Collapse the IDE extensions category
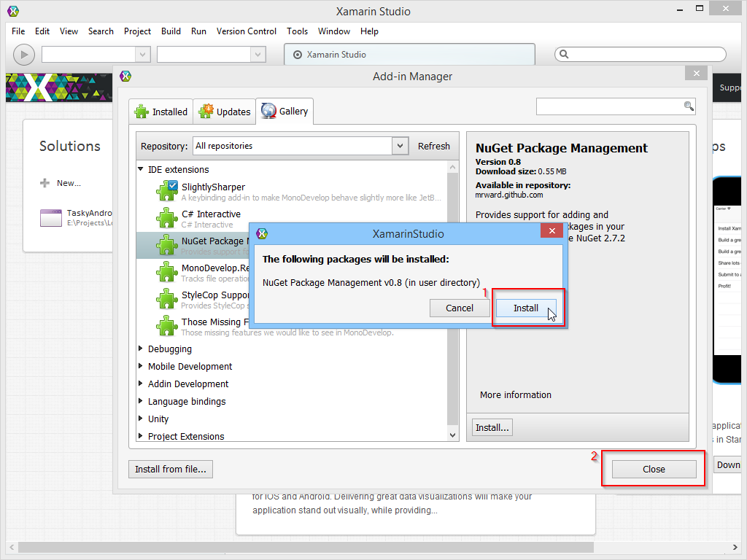 141,169
